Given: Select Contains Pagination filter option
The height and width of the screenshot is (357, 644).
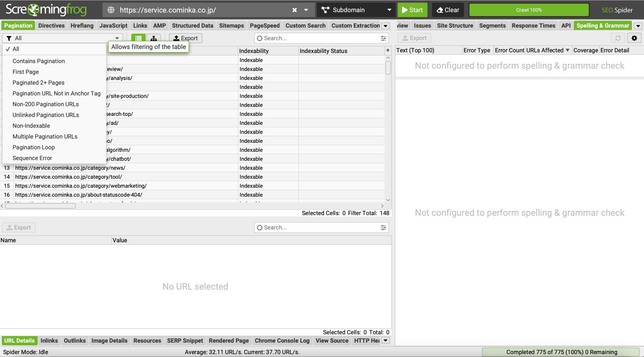Looking at the screenshot, I should point(38,61).
